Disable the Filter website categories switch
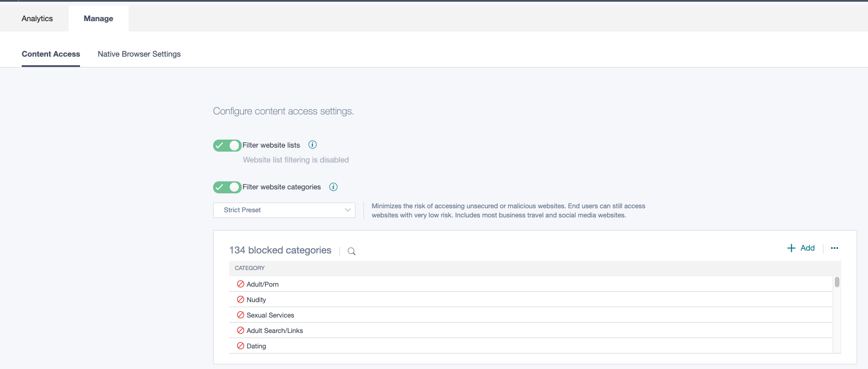 (227, 187)
